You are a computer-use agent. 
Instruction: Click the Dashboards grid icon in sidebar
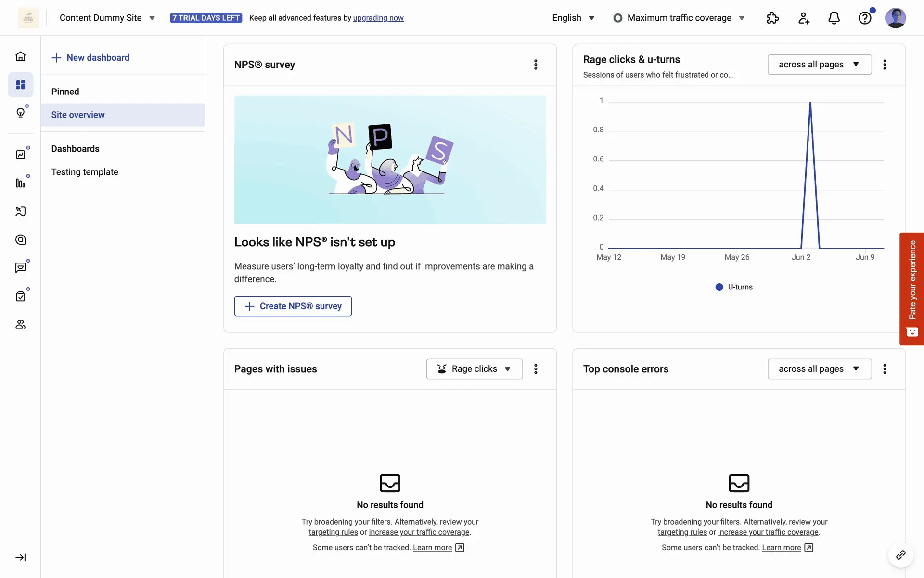tap(20, 85)
